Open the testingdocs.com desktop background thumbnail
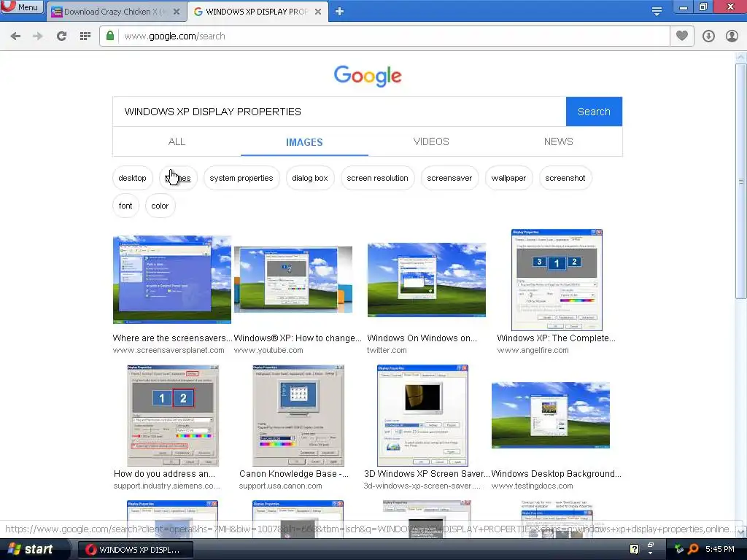The image size is (747, 560). click(551, 415)
